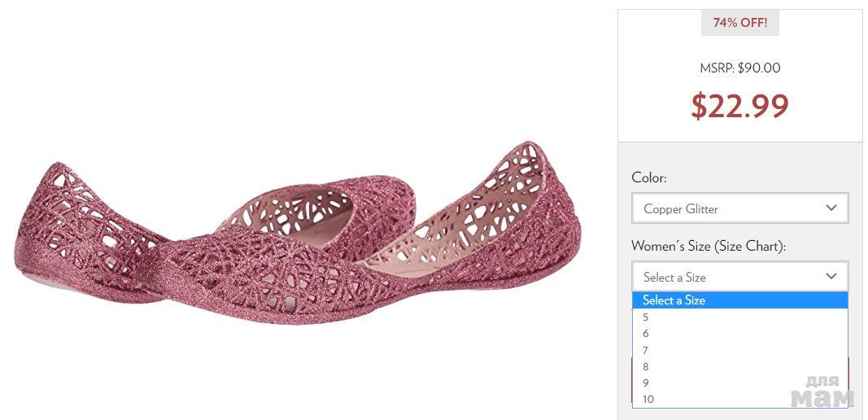Screen dimensions: 868x420
Task: Choose size 10 from the list
Action: [648, 399]
